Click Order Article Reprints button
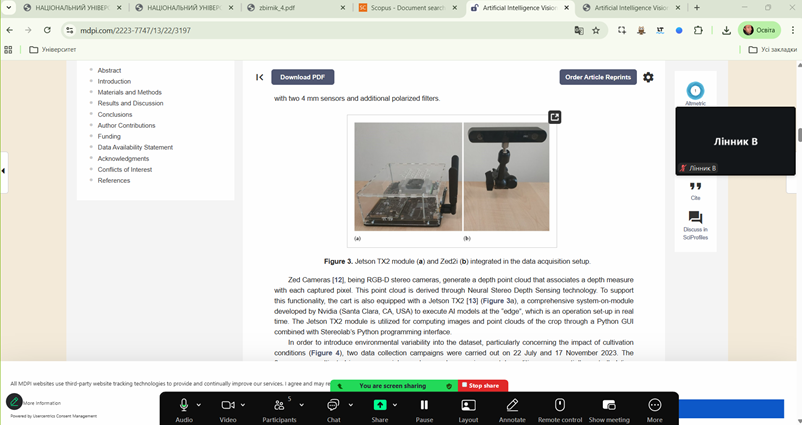 pyautogui.click(x=598, y=77)
